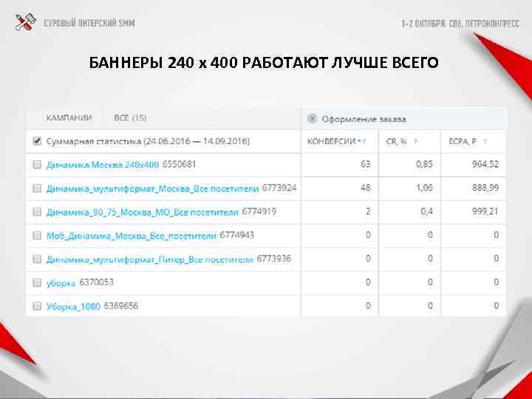This screenshot has height=399, width=532.
Task: Click the БАННЕРЫ 240 x 400 slide title
Action: (x=264, y=63)
